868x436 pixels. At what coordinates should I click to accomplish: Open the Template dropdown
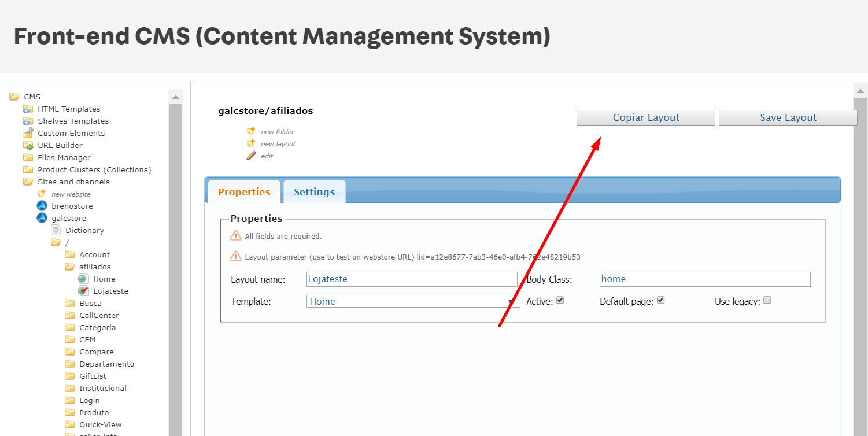point(413,301)
